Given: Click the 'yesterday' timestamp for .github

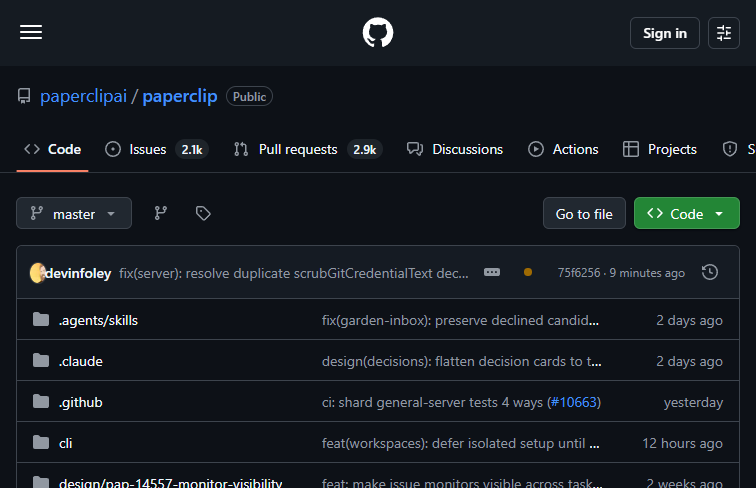Looking at the screenshot, I should point(693,402).
